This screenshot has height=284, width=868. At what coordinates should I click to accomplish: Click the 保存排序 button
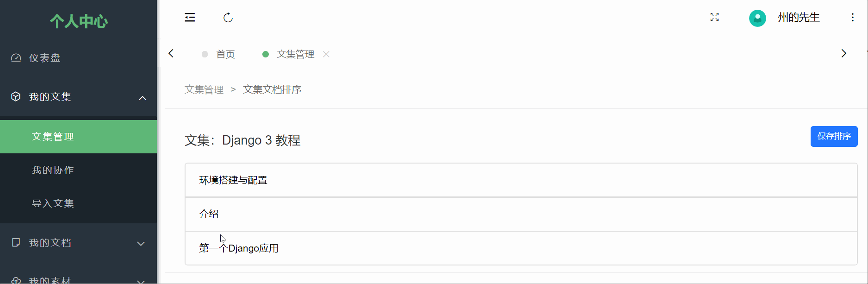(834, 136)
